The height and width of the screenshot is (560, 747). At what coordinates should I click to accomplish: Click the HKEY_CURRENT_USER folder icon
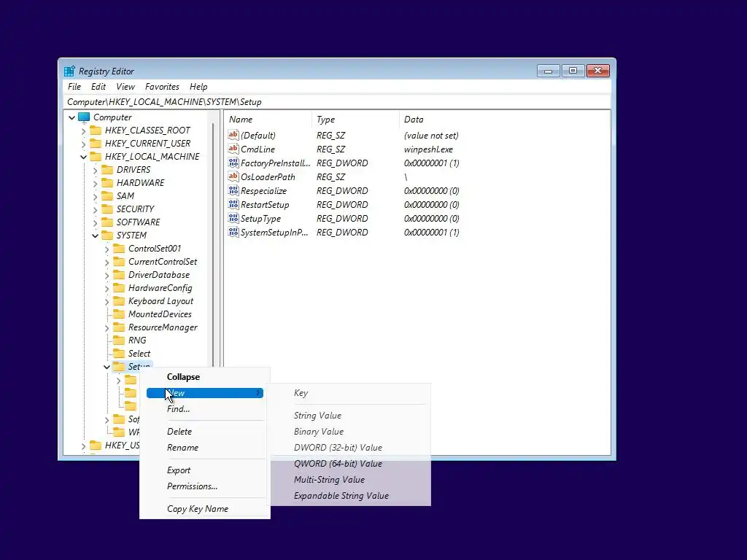point(96,144)
